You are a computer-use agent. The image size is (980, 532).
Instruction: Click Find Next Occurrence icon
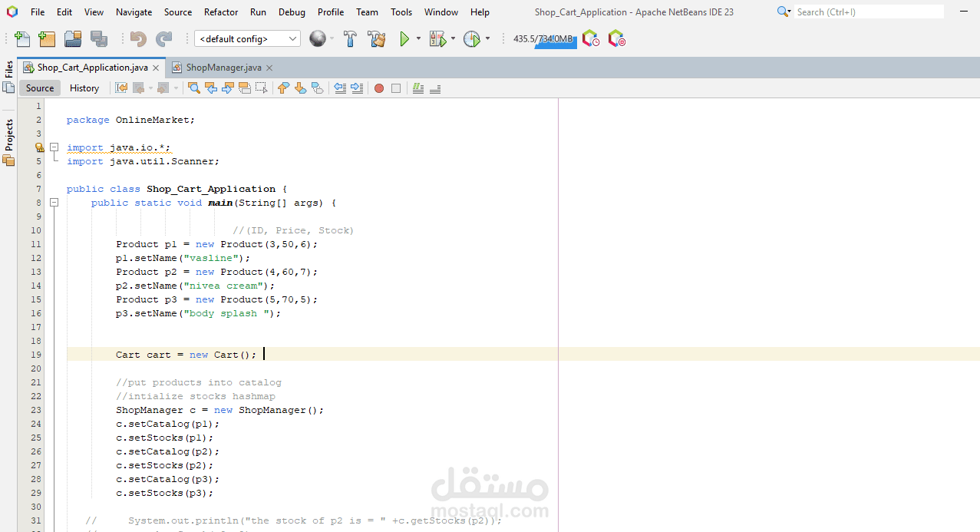[228, 88]
